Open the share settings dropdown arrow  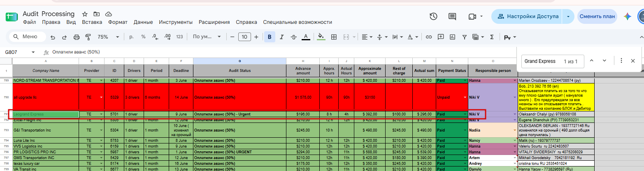(568, 16)
